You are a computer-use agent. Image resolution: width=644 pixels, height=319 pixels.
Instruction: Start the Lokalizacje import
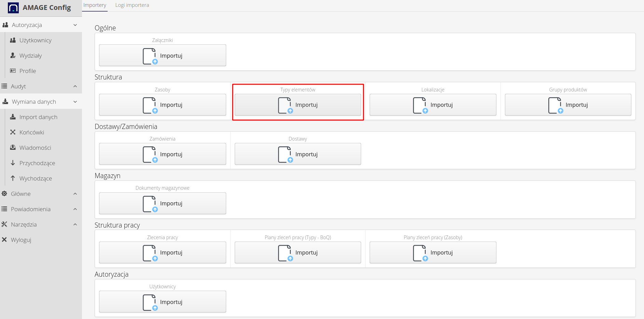tap(433, 105)
